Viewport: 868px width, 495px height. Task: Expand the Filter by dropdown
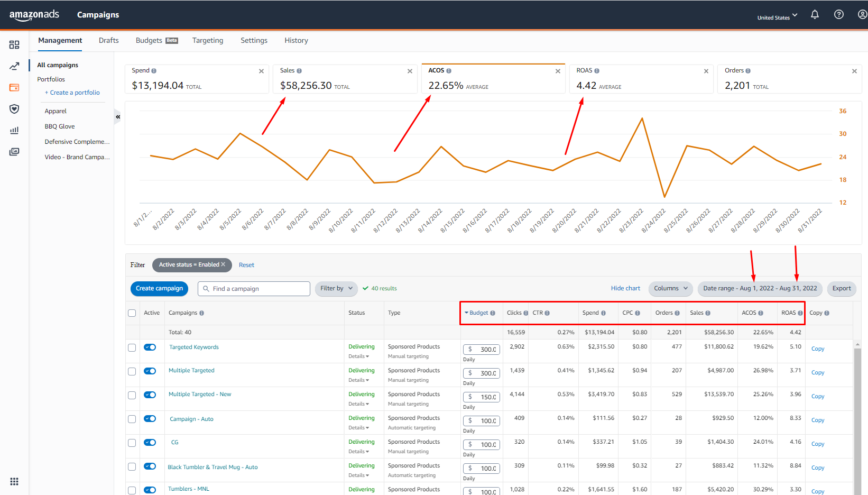(x=336, y=289)
